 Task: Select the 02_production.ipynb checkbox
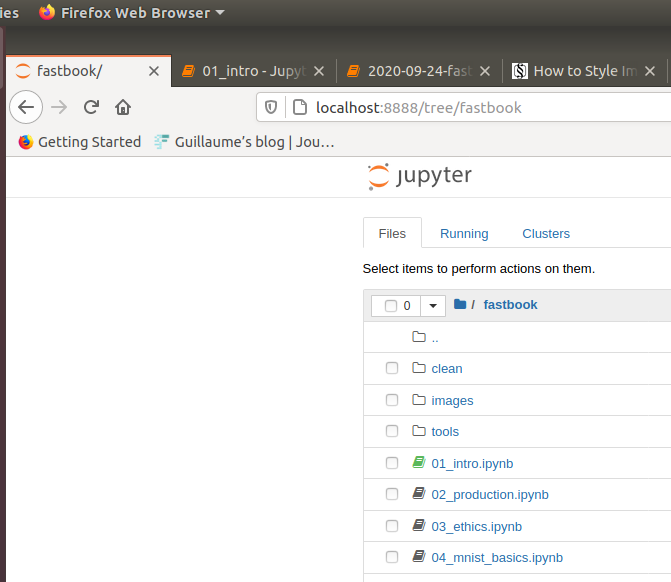[392, 494]
